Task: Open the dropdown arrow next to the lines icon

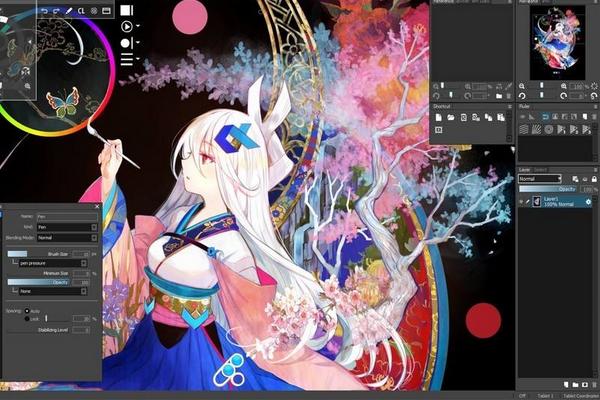Action: pyautogui.click(x=137, y=59)
